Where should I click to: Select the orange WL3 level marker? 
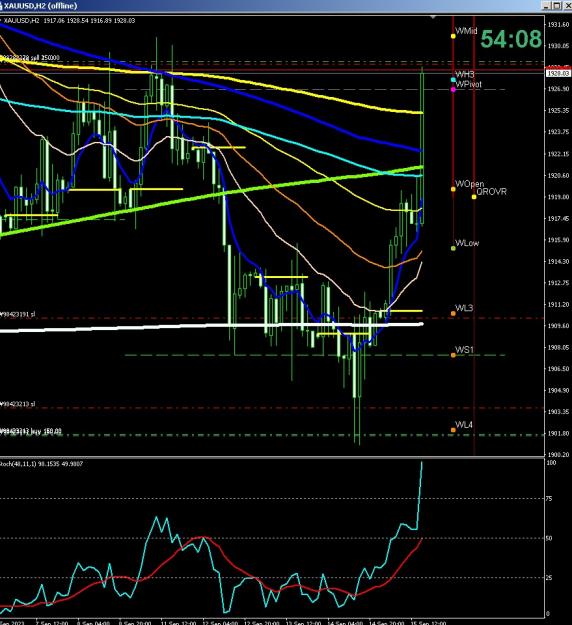[x=453, y=314]
